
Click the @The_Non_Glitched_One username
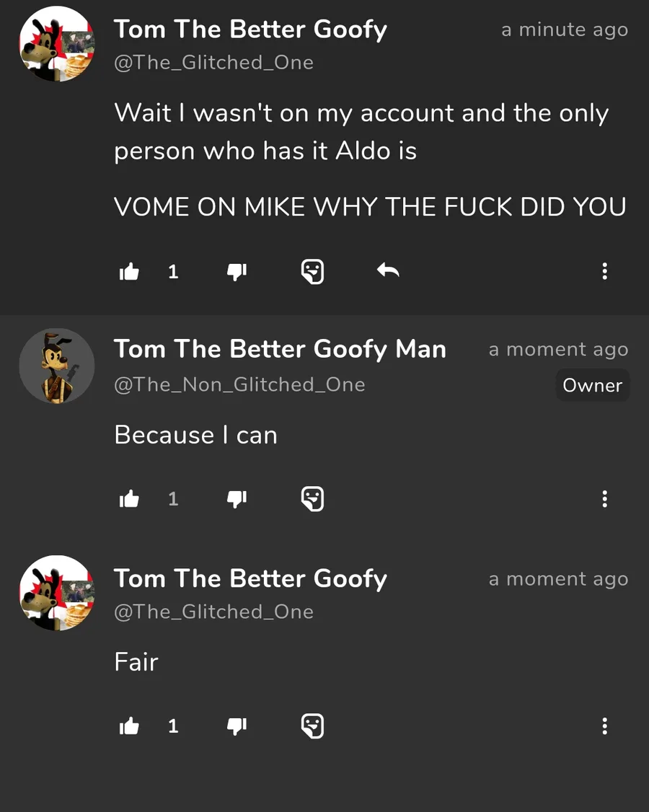(239, 385)
